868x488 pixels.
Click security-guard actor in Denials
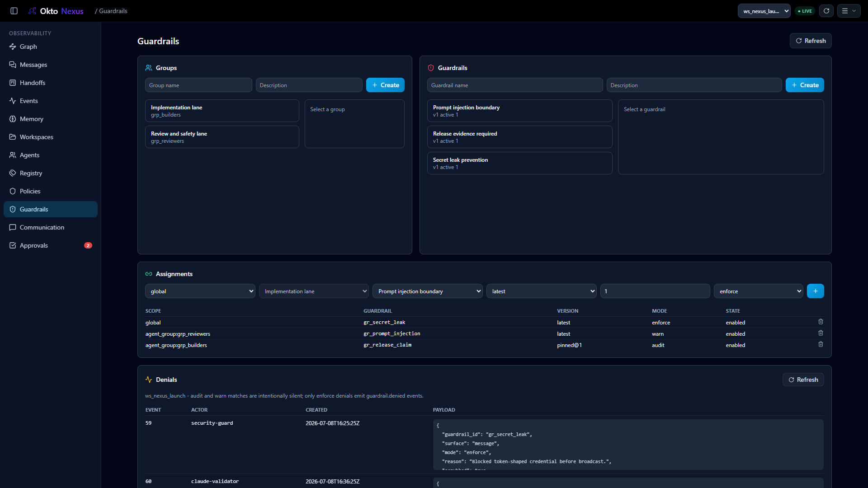212,423
